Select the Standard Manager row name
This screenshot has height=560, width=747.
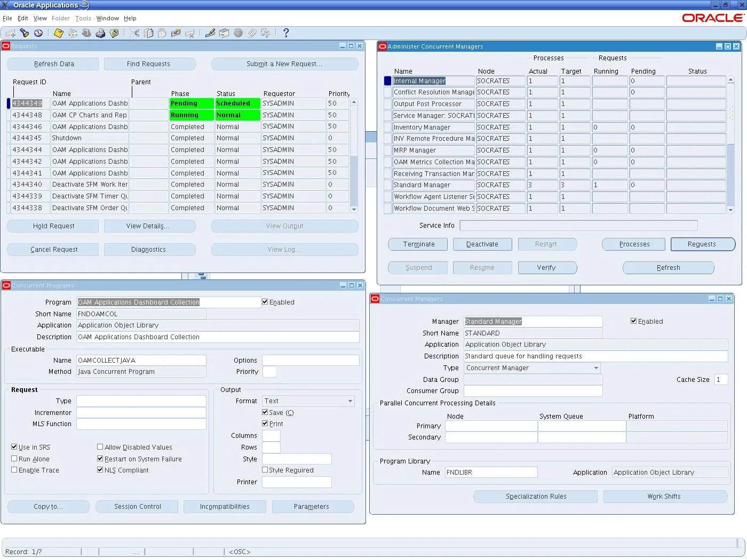[x=433, y=185]
